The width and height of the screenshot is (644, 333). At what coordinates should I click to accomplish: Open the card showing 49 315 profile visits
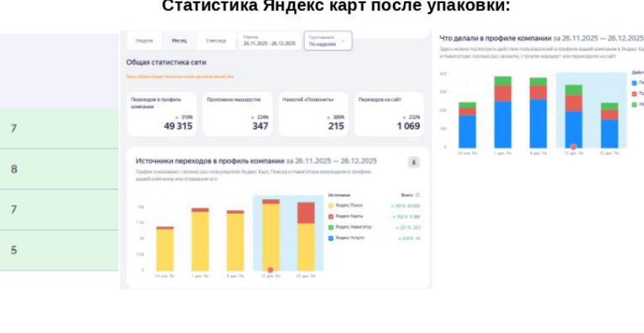162,114
